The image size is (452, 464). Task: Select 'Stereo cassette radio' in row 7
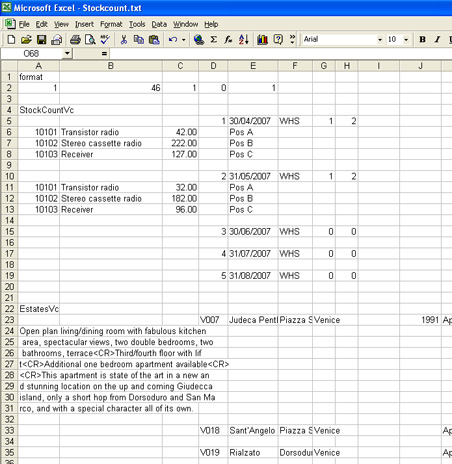coord(111,143)
